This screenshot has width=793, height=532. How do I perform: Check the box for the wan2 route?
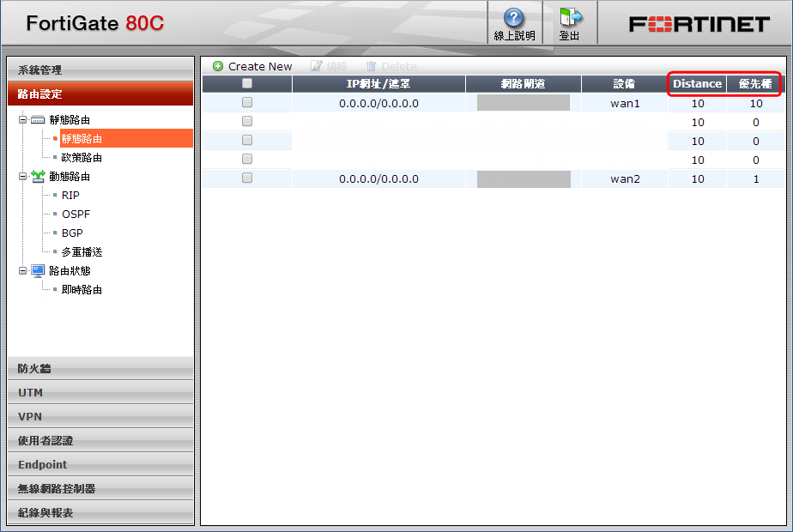point(247,178)
